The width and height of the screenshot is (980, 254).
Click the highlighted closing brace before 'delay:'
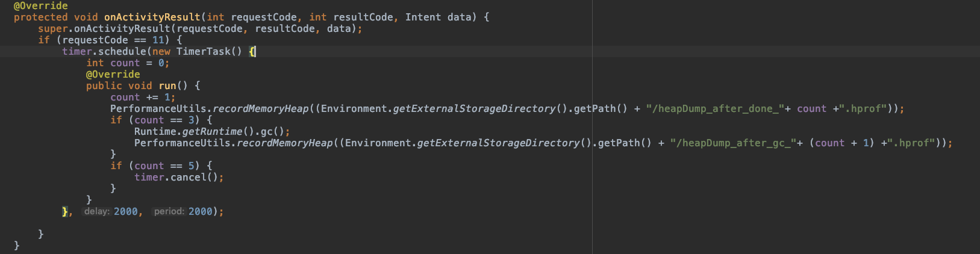[x=65, y=212]
